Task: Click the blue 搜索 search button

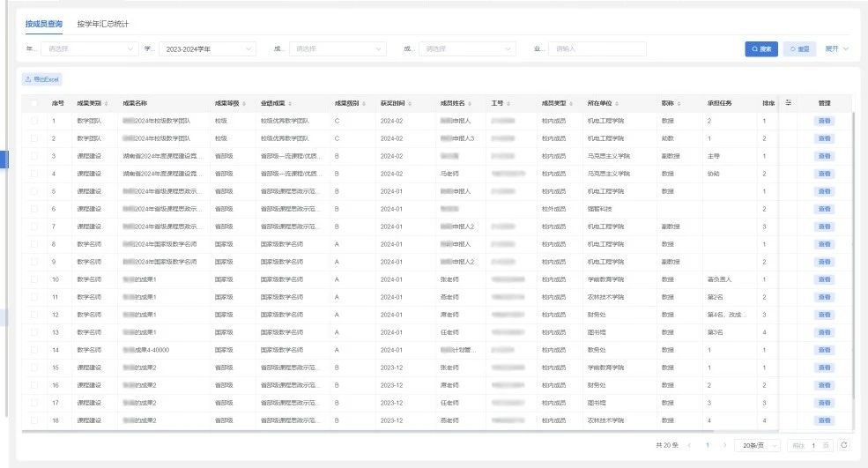Action: tap(761, 48)
